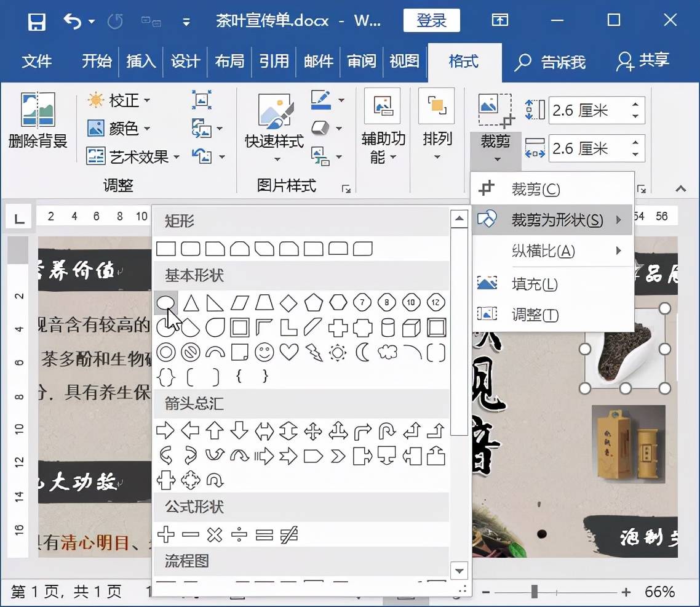700x607 pixels.
Task: Open the Remove Background (删除背景) tool
Action: click(x=38, y=121)
